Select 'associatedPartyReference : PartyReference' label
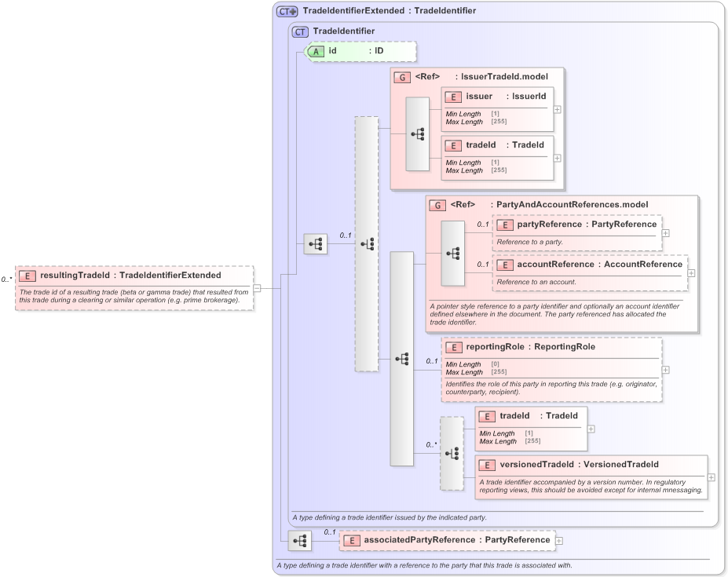The height and width of the screenshot is (577, 728). (x=457, y=540)
